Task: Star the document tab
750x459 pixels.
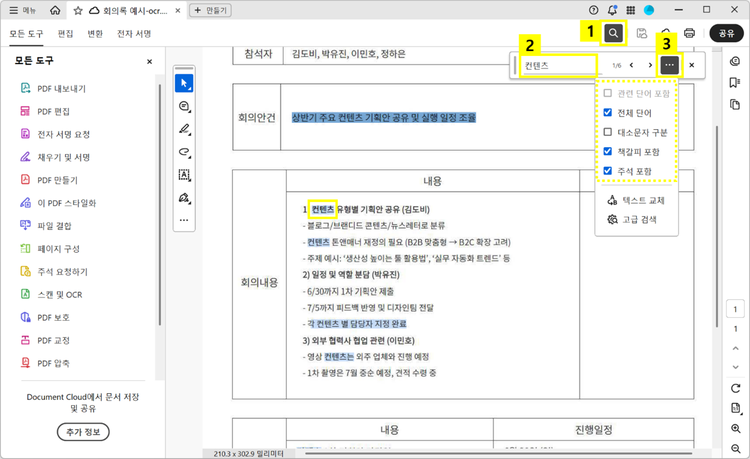Action: point(78,11)
